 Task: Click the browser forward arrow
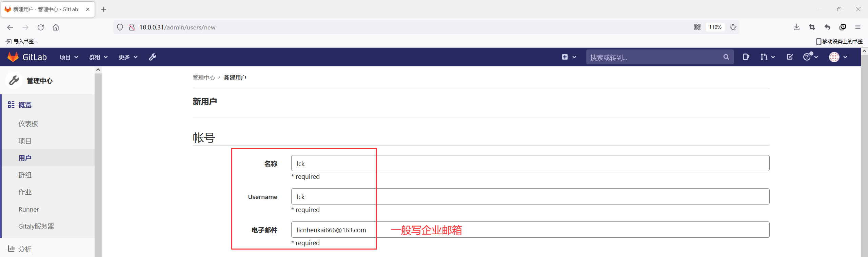point(25,27)
